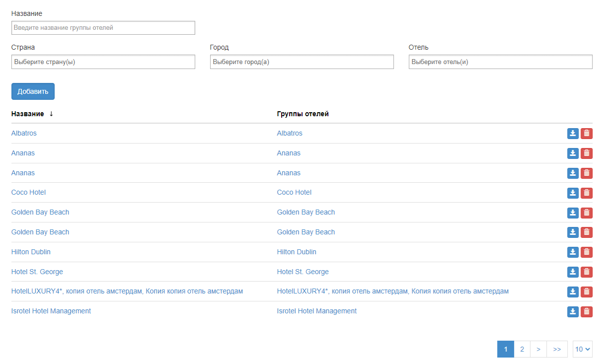Download the Albatros hotel group

(573, 134)
